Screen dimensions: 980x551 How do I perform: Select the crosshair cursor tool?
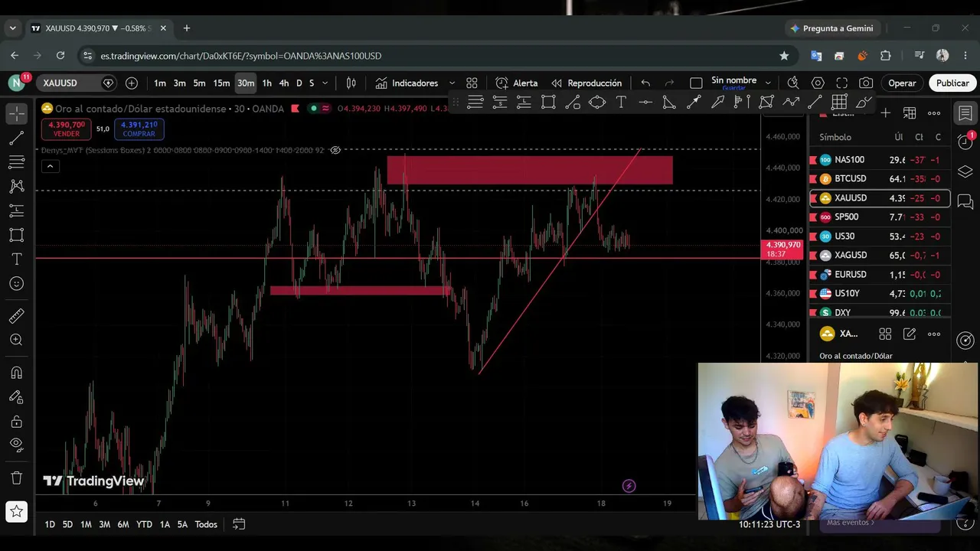(16, 113)
